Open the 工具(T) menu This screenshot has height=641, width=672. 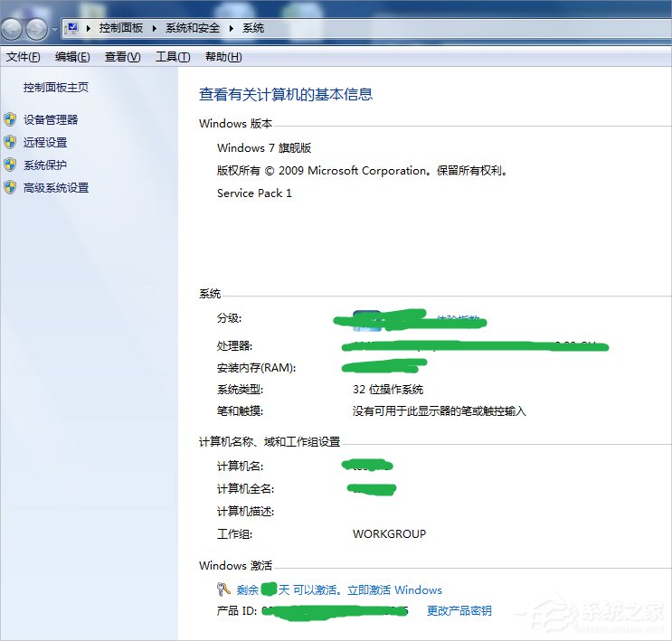(x=173, y=57)
